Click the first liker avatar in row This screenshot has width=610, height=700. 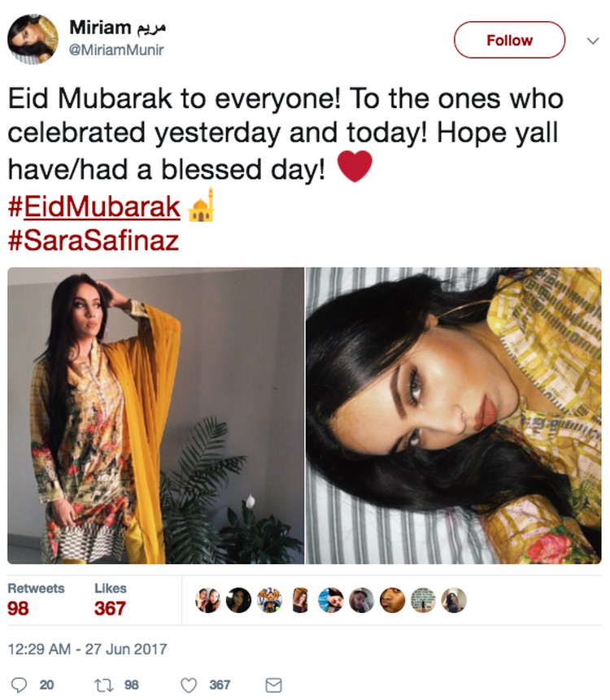coord(207,600)
